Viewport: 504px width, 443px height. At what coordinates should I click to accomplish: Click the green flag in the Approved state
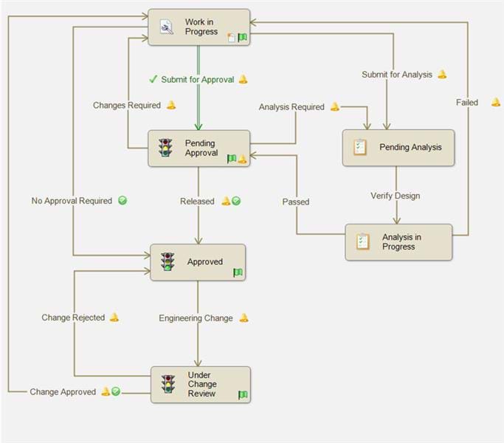238,272
